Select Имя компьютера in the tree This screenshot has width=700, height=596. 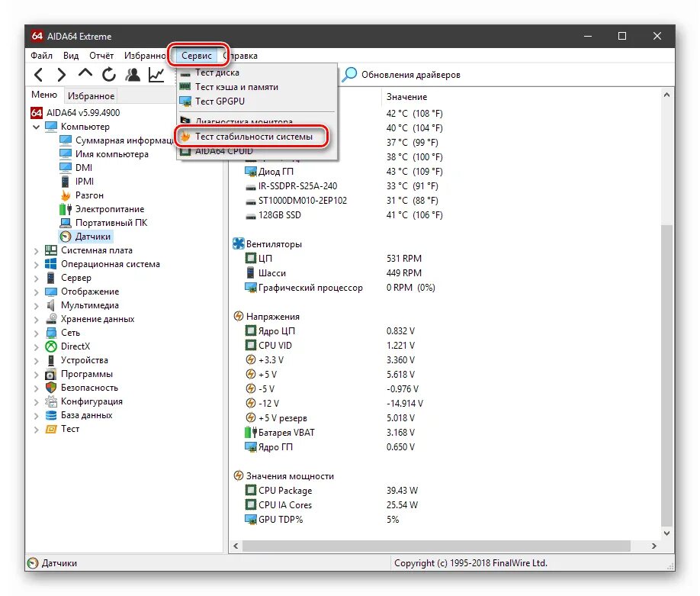click(111, 154)
